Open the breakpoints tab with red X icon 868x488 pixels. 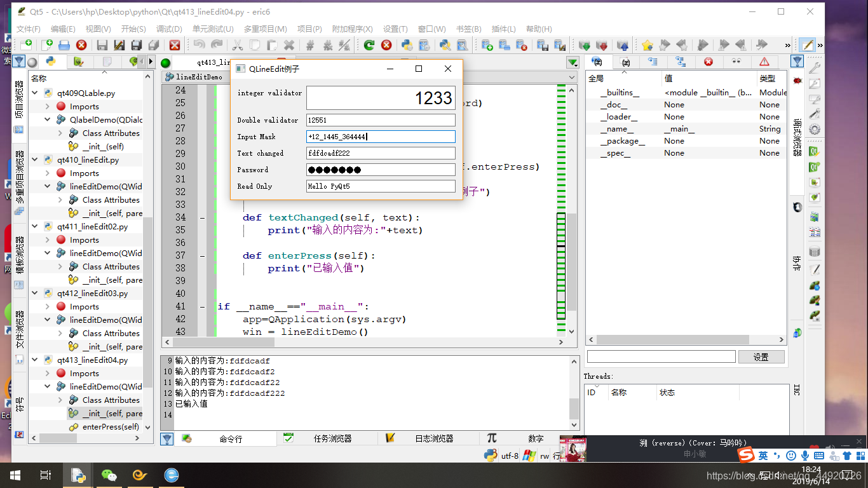(708, 62)
